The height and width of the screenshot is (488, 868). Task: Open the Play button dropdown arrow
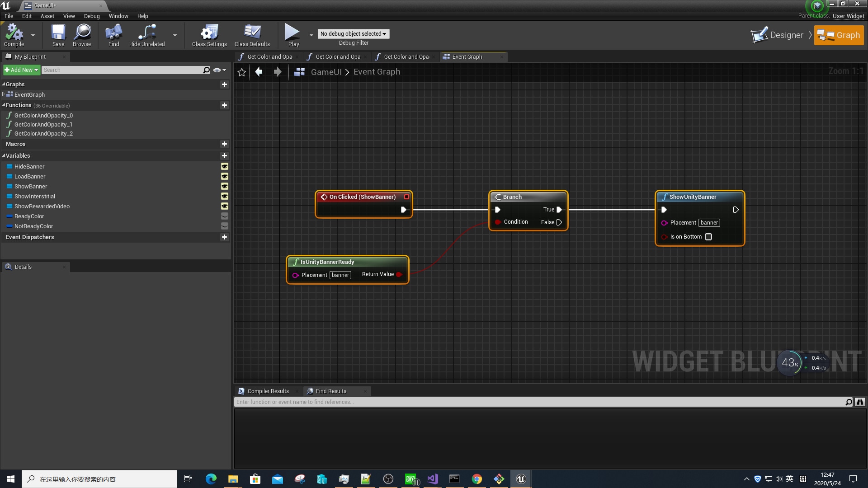[311, 35]
